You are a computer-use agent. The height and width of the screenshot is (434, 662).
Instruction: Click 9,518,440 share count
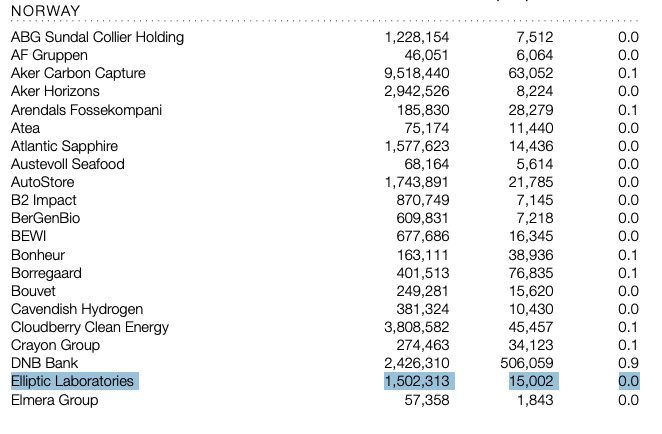click(417, 73)
